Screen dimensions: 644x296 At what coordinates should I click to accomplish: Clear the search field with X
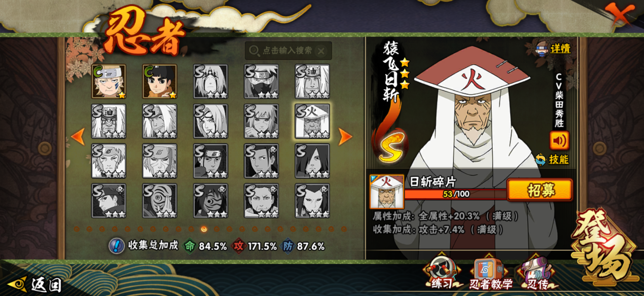coord(321,51)
